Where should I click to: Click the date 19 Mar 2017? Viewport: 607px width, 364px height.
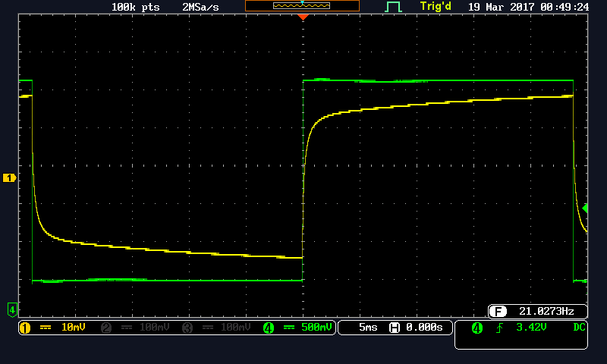point(502,7)
